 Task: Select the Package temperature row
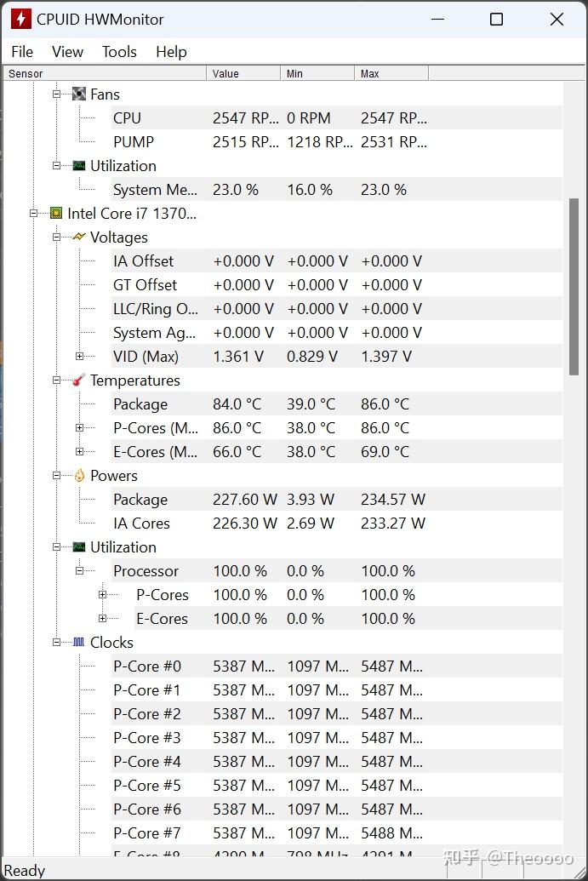(x=140, y=404)
